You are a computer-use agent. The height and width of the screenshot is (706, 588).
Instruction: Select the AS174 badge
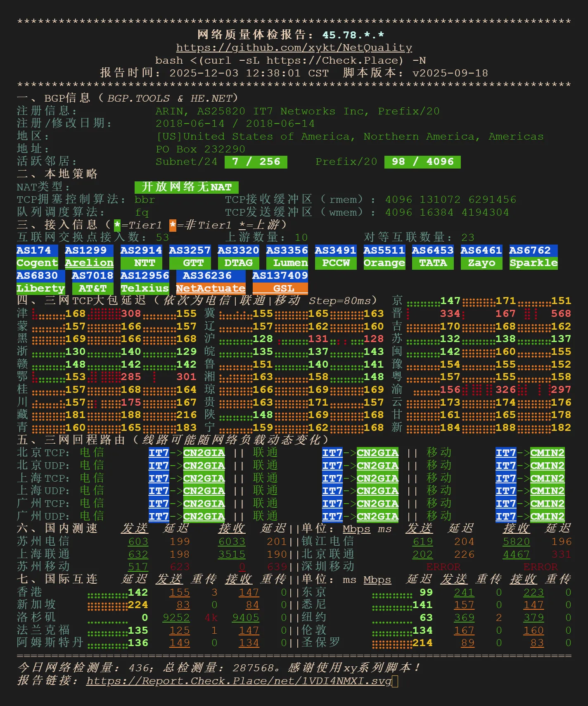34,250
